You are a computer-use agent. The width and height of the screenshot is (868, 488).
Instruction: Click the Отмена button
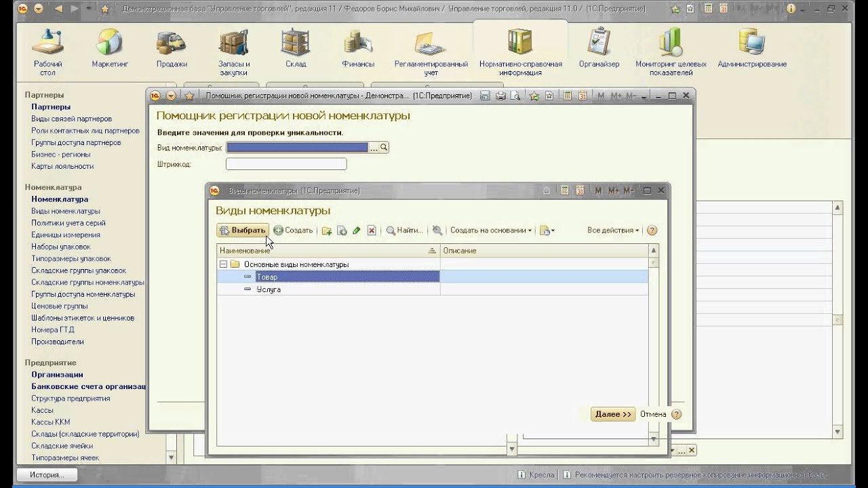[x=653, y=414]
